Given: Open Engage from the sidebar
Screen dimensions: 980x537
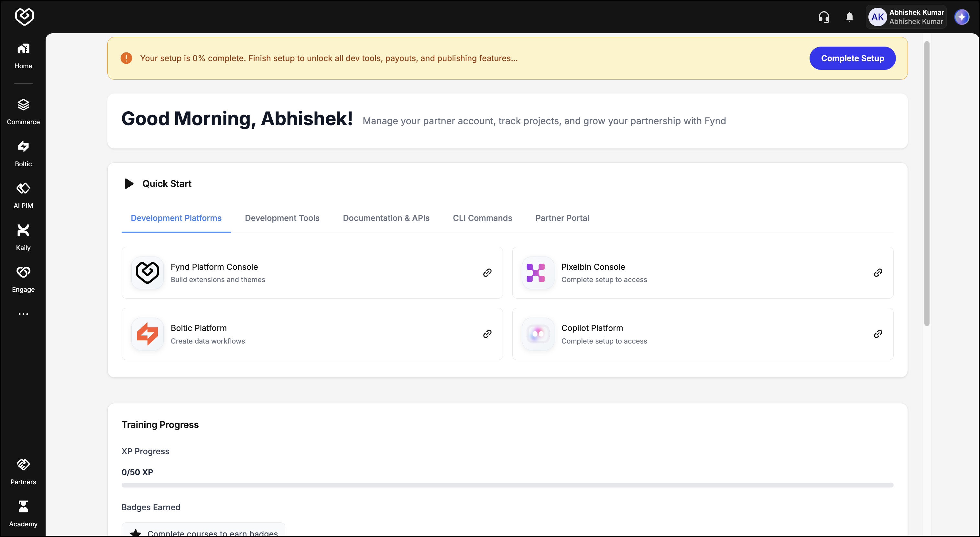Looking at the screenshot, I should 23,279.
